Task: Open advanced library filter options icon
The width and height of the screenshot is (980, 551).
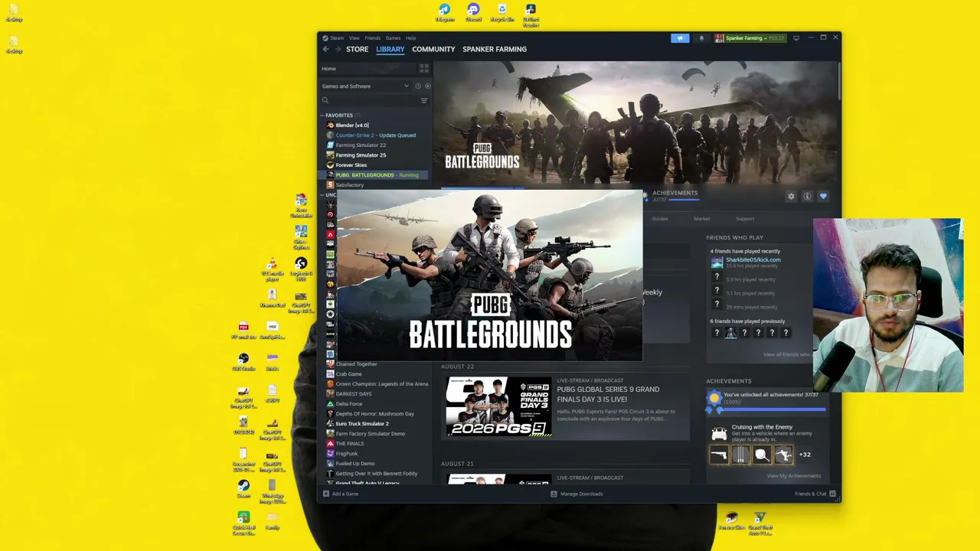Action: [424, 100]
